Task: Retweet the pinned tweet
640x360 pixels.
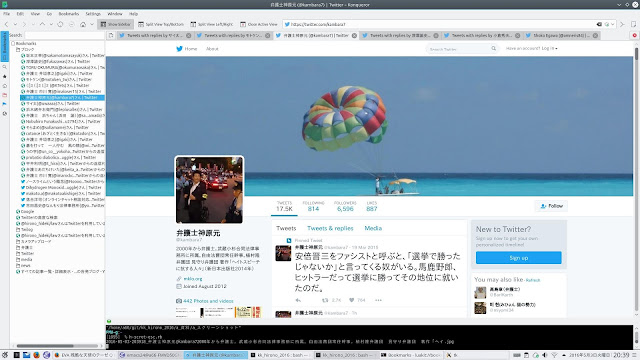Action: point(325,300)
